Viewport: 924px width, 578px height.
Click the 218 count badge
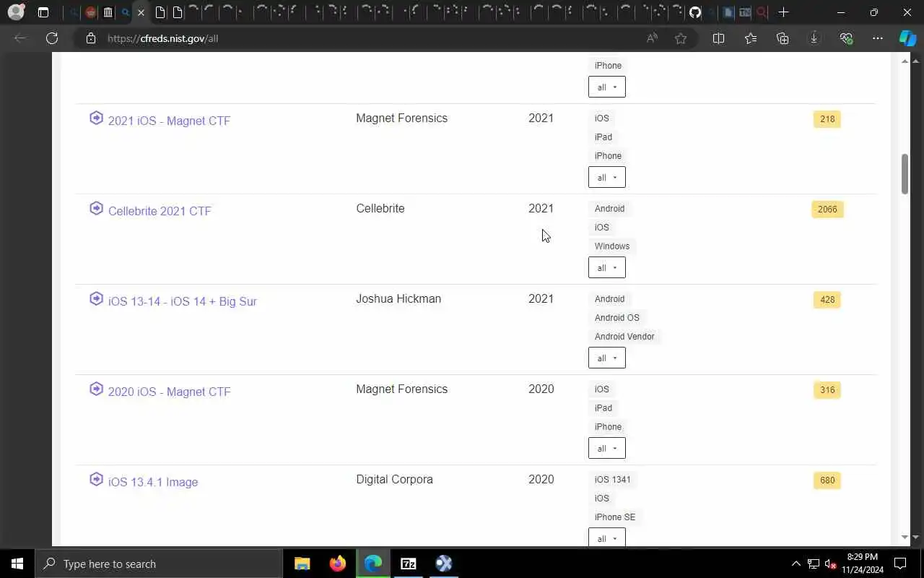coord(827,119)
